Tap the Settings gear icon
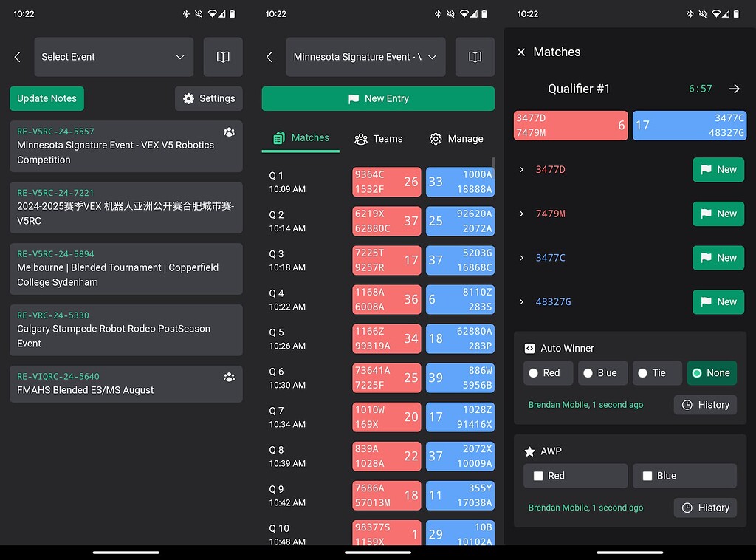This screenshot has height=560, width=756. click(x=209, y=98)
